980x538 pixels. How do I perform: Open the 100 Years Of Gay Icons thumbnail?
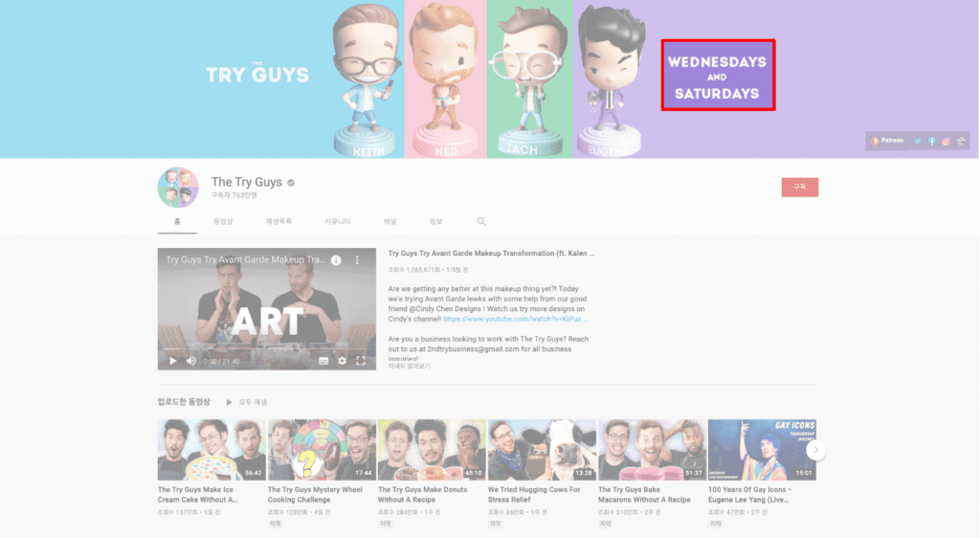[762, 450]
